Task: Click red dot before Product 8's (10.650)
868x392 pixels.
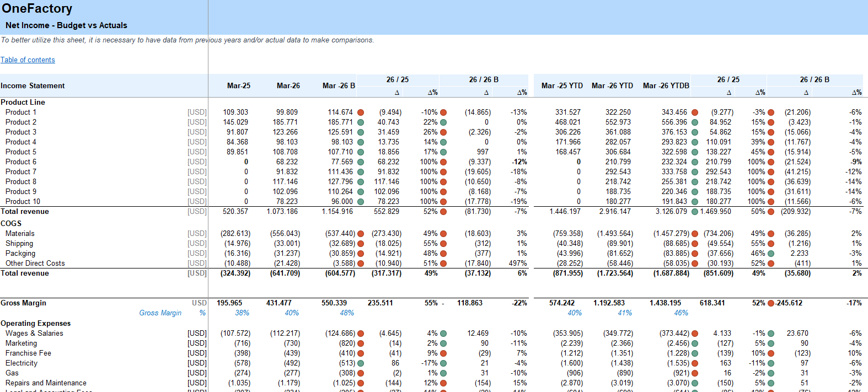Action: [x=443, y=182]
